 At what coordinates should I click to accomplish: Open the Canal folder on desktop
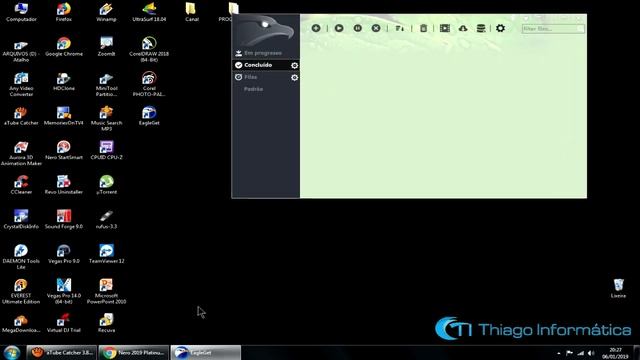191,12
